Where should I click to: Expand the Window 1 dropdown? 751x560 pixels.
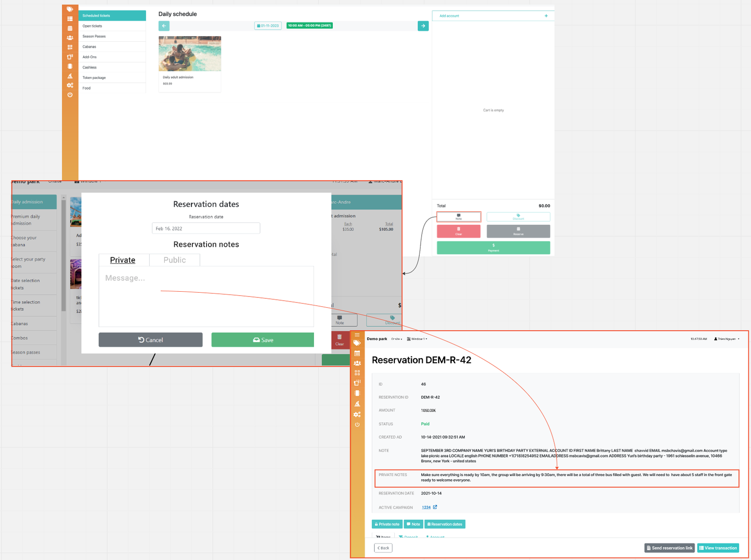tap(417, 339)
